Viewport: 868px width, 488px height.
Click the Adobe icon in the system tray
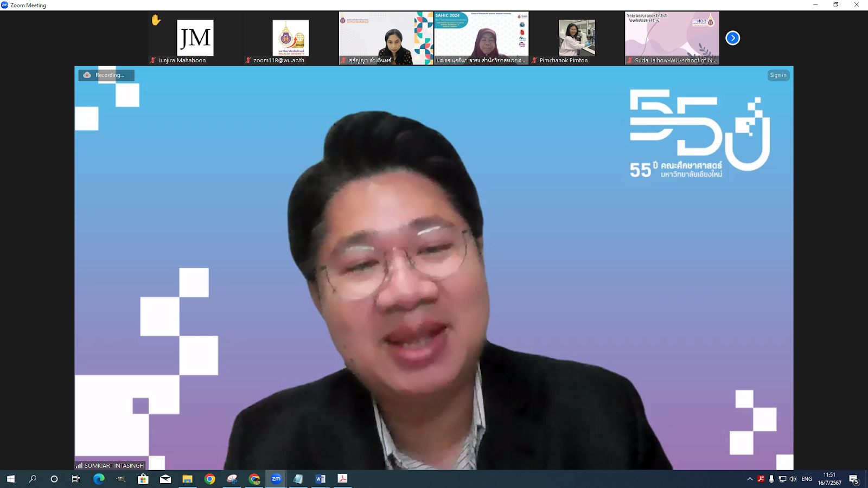click(761, 479)
